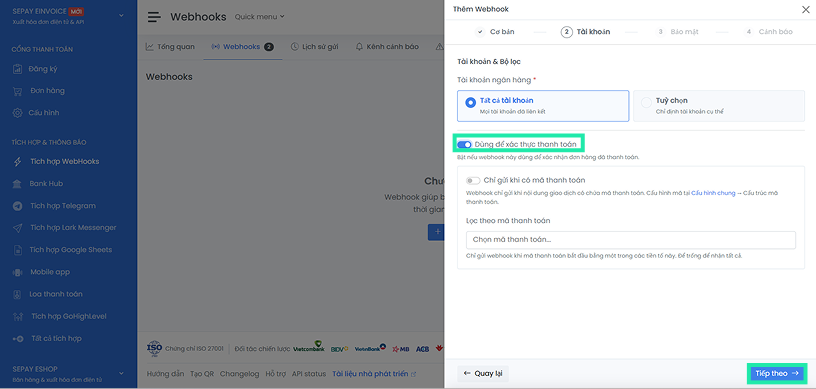
Task: Expand the Quick menu dropdown
Action: click(x=260, y=17)
